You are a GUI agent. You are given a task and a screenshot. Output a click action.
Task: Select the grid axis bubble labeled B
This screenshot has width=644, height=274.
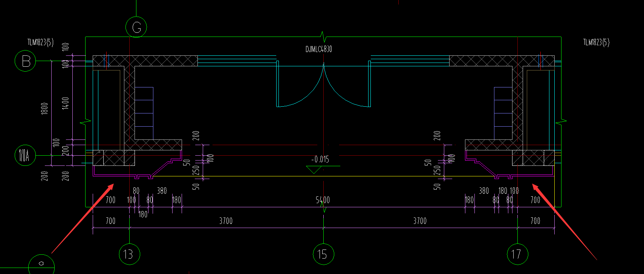click(25, 61)
